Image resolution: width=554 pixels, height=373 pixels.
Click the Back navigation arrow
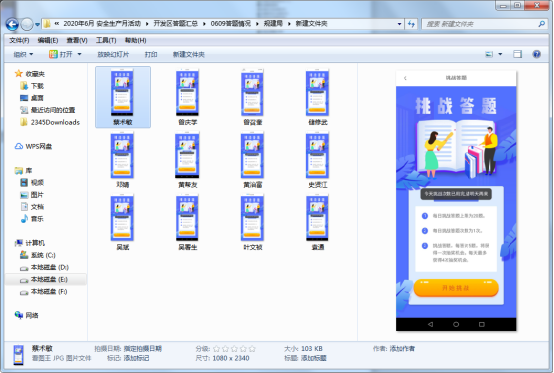12,24
